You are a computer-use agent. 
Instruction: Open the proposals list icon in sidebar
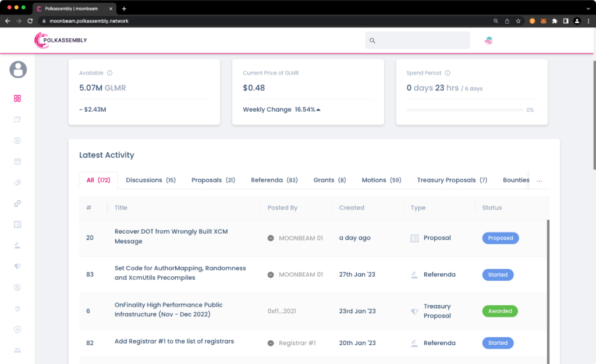17,224
